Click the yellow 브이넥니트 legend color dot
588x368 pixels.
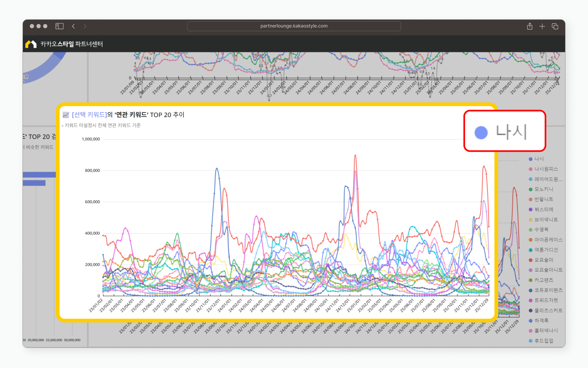[531, 220]
